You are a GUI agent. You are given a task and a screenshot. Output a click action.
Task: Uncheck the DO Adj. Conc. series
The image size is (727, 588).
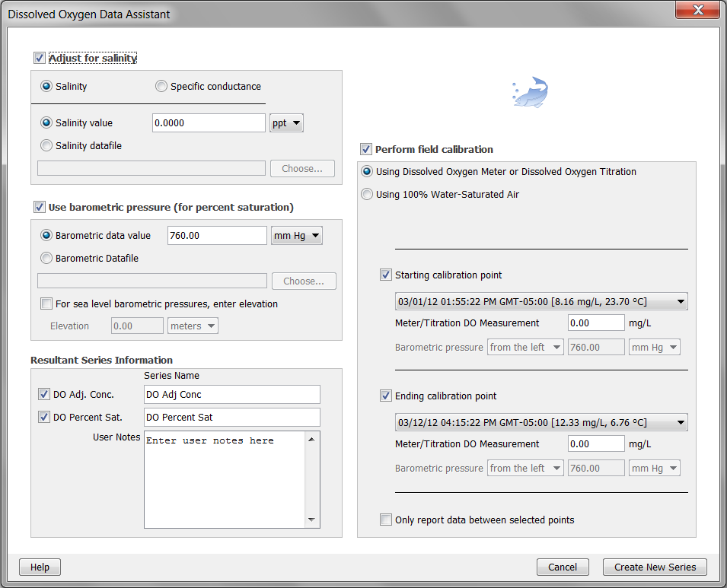coord(44,394)
